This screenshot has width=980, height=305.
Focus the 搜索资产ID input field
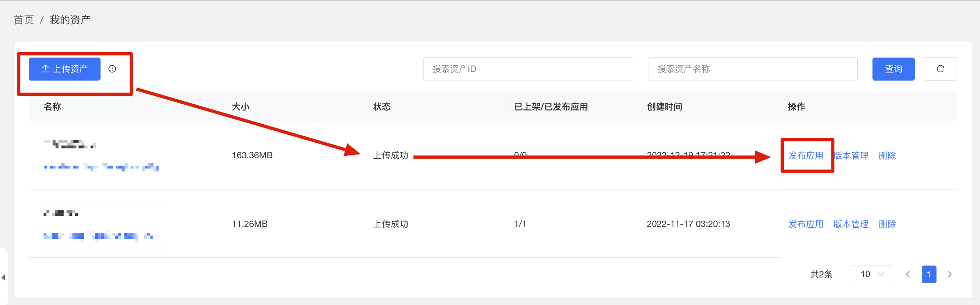click(528, 69)
